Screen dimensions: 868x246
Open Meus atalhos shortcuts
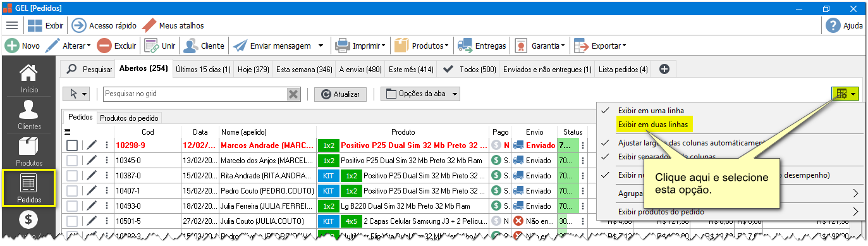(x=173, y=25)
